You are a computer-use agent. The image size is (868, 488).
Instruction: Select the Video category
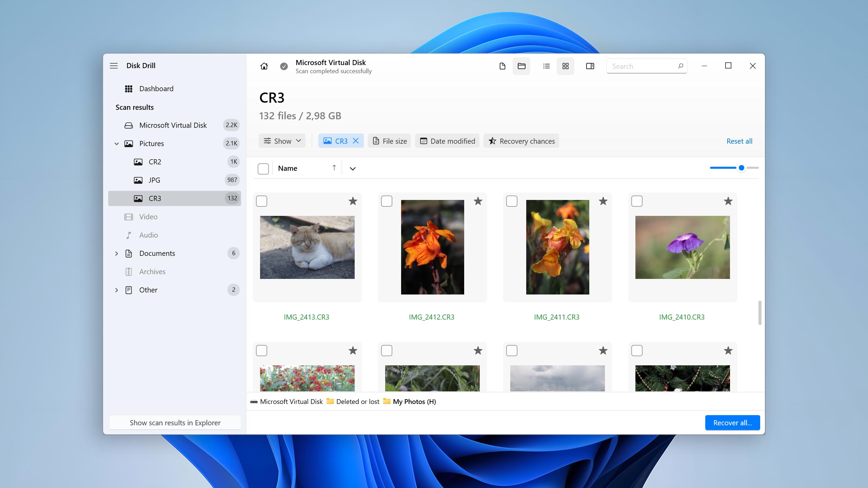[175, 217]
